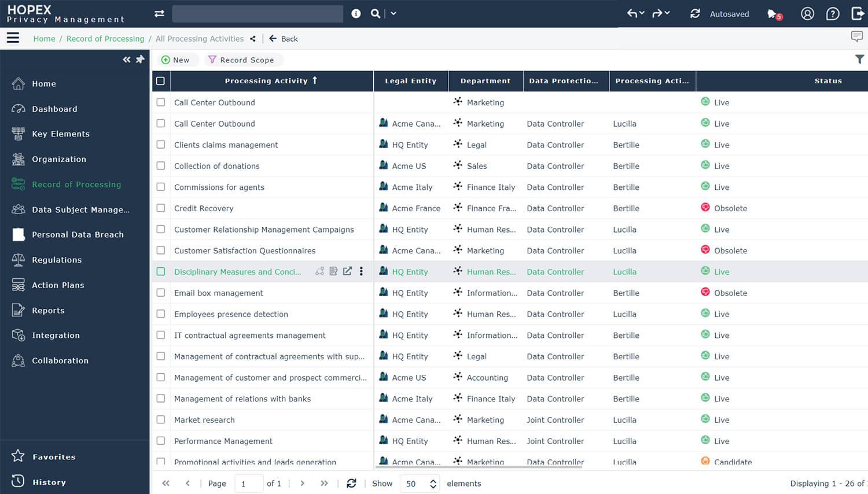The height and width of the screenshot is (494, 868).
Task: Go to last page of results
Action: pos(324,483)
